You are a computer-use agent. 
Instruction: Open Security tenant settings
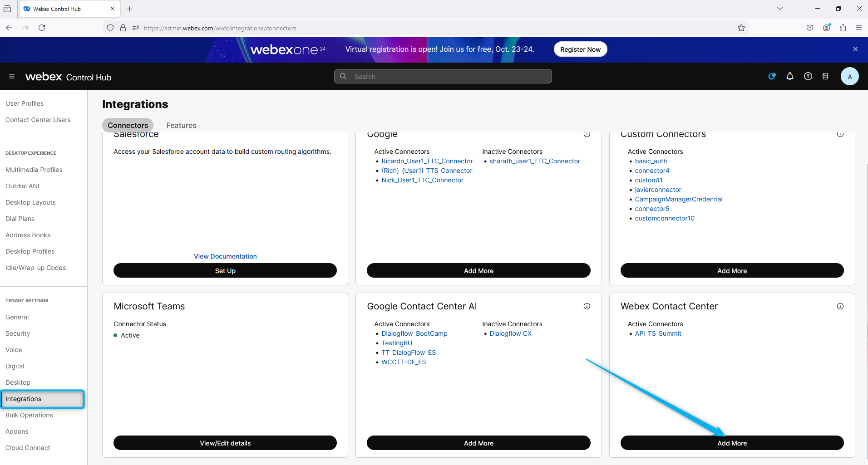click(18, 333)
